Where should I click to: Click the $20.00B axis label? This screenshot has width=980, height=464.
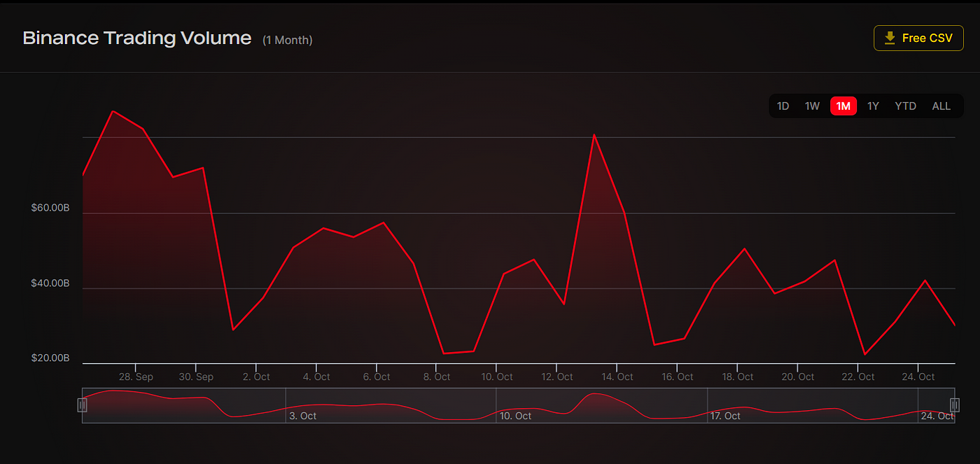click(50, 358)
